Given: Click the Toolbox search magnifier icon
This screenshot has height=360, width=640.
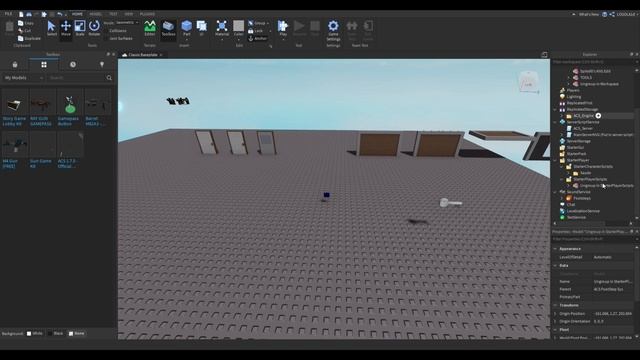Looking at the screenshot, I should point(109,78).
